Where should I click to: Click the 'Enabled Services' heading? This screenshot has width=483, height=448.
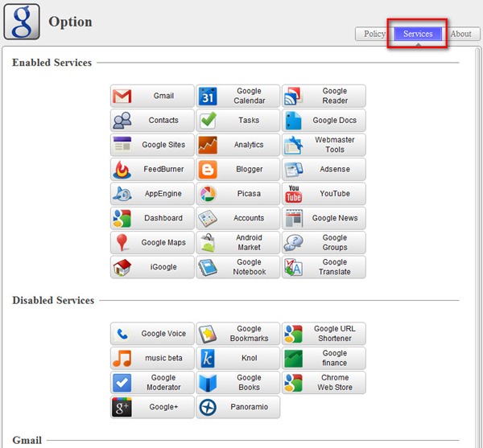coord(52,63)
